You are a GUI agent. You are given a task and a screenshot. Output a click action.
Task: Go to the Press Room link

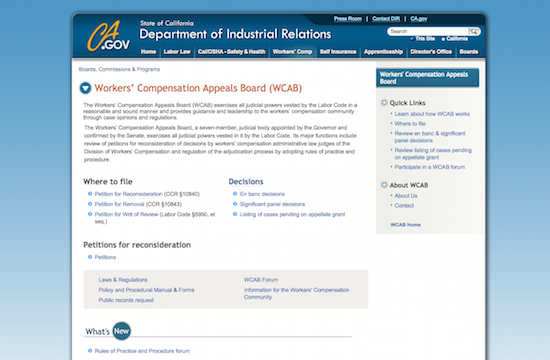coord(348,19)
